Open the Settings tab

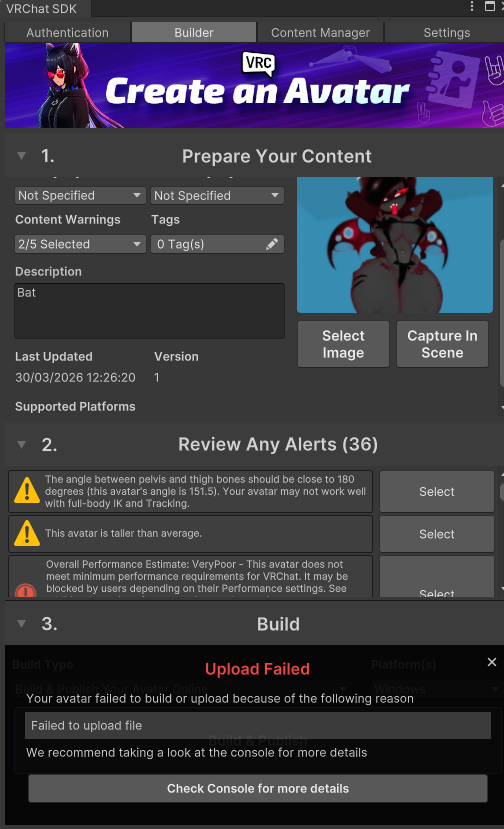click(x=446, y=32)
